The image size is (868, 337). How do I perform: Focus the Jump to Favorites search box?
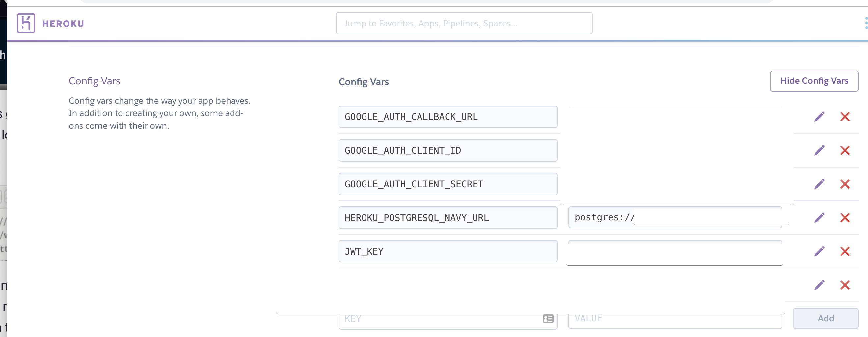(464, 23)
